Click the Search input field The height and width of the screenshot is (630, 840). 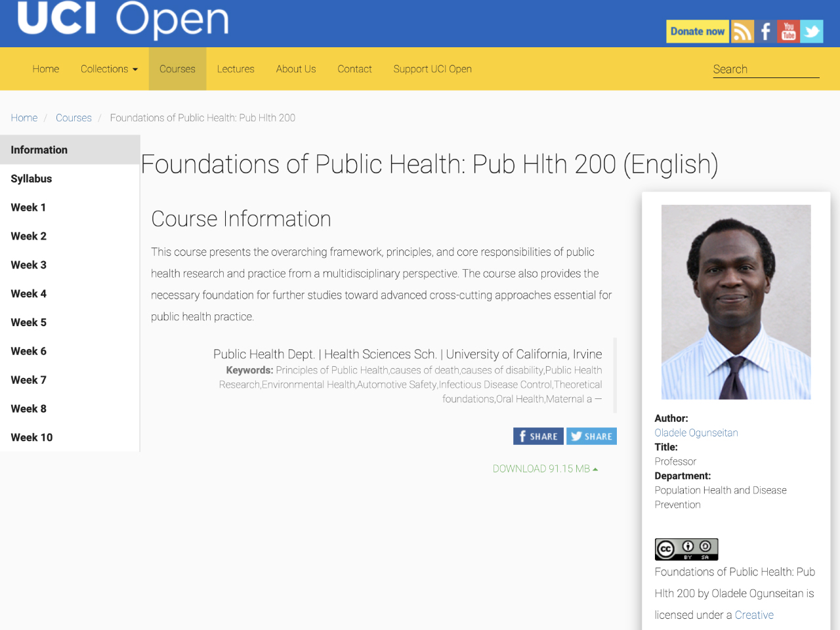pos(766,70)
